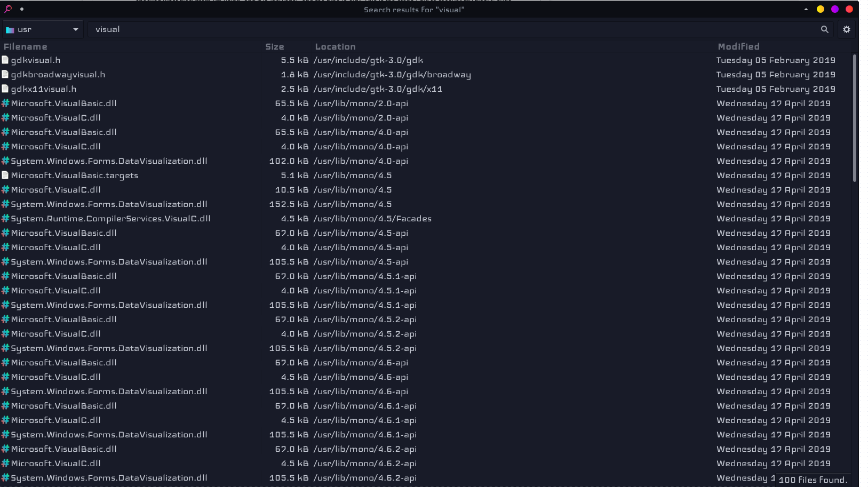868x487 pixels.
Task: Click the Catfish search app icon in the title bar
Action: click(x=8, y=9)
